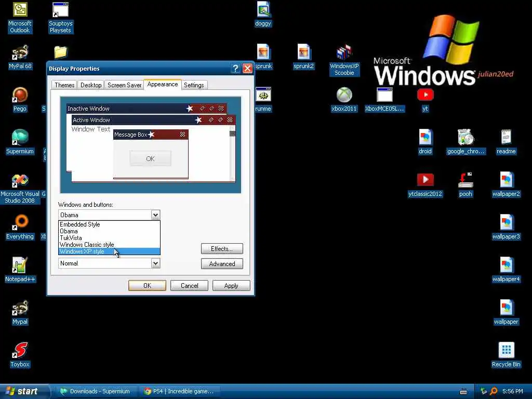Close the Display Properties dialog

[247, 69]
